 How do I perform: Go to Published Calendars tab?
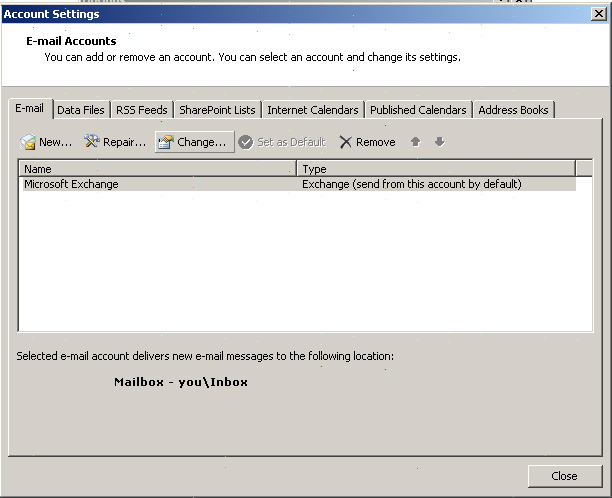pos(418,110)
